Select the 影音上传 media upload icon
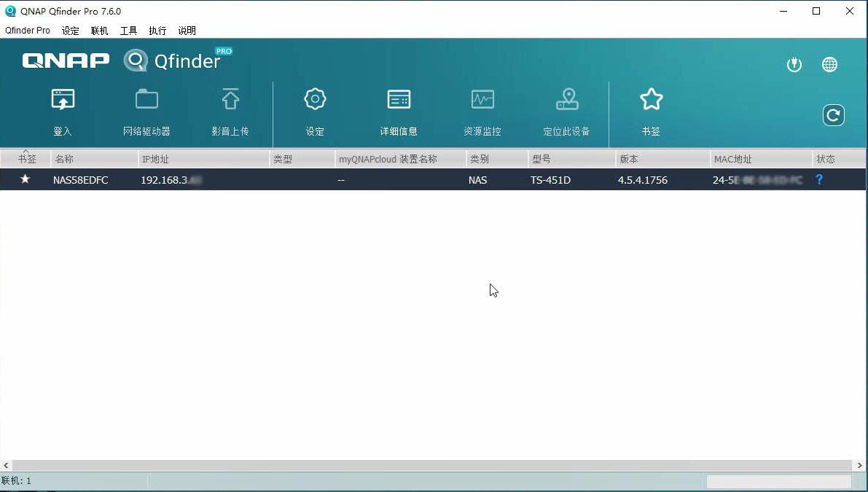868x492 pixels. tap(230, 112)
